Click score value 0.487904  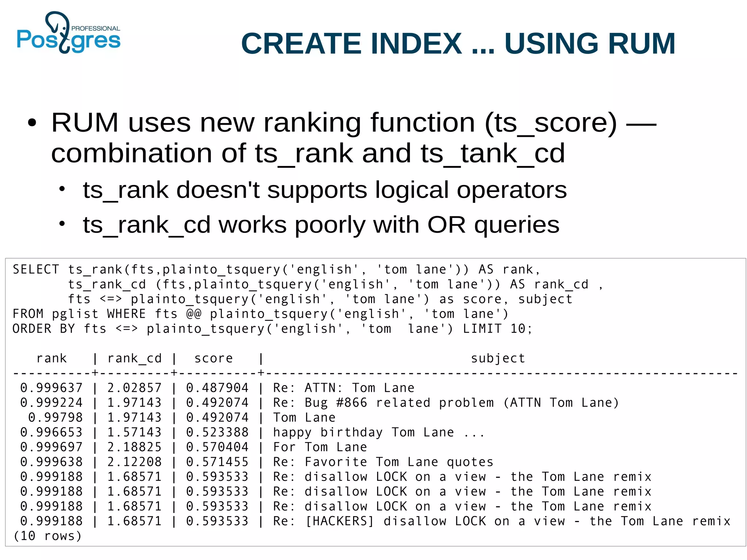[217, 388]
